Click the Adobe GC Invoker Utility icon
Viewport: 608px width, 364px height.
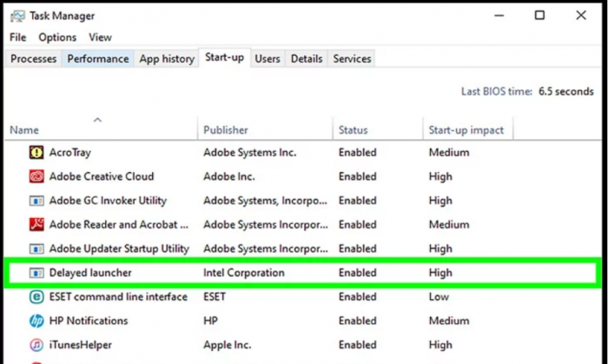tap(36, 201)
